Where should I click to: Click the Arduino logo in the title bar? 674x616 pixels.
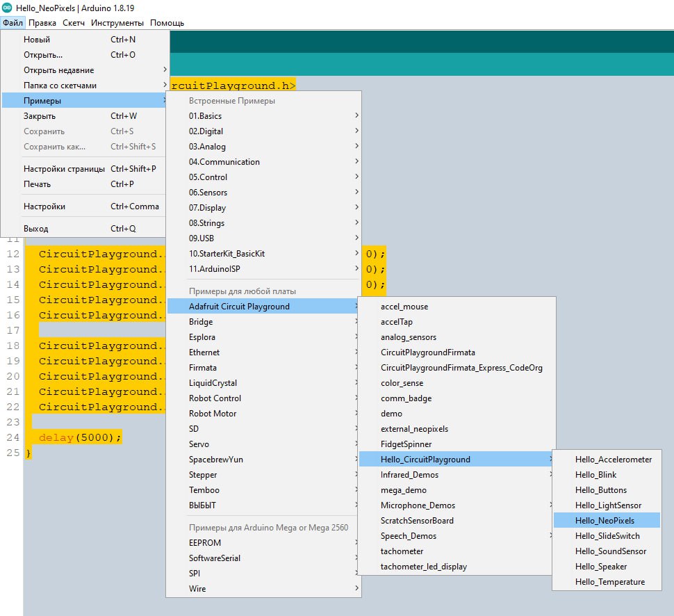7,8
